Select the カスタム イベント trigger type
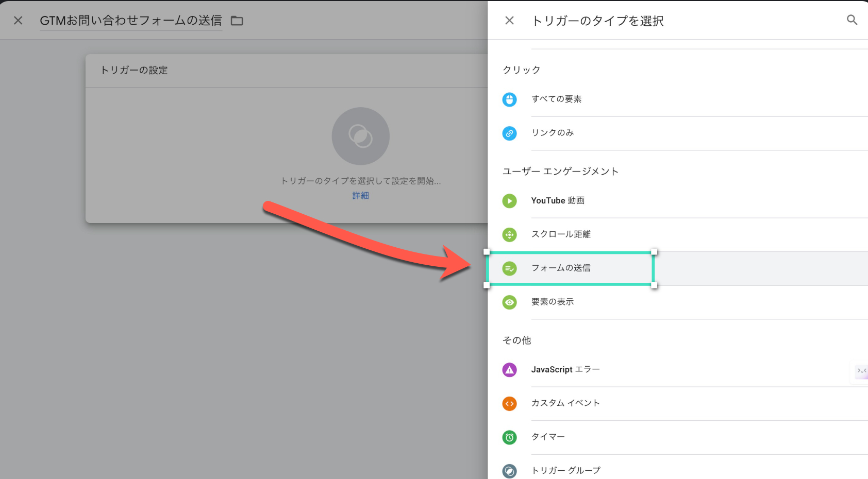 [565, 403]
